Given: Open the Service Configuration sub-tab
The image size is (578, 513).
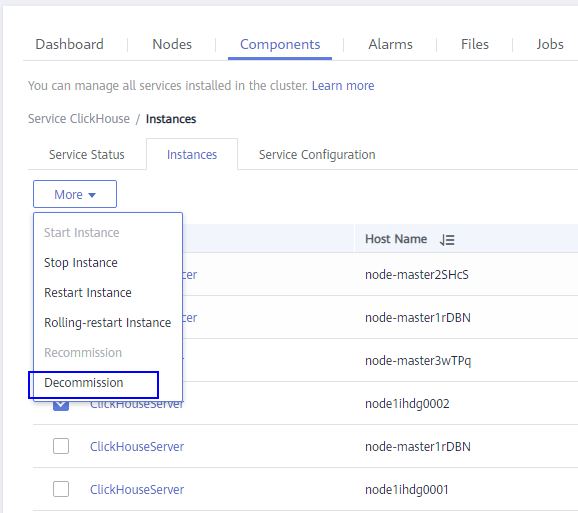Looking at the screenshot, I should pos(317,154).
